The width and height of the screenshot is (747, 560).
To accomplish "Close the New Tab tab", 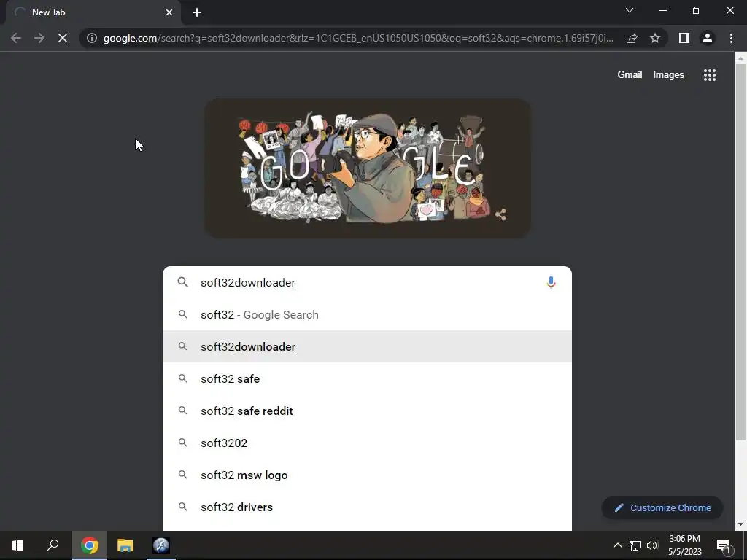I will pyautogui.click(x=169, y=12).
